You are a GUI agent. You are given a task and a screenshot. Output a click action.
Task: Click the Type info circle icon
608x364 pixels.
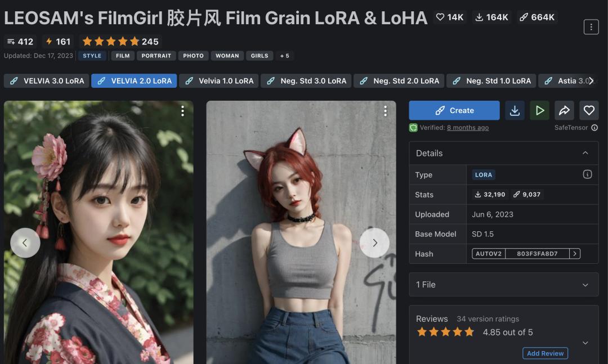(x=587, y=174)
